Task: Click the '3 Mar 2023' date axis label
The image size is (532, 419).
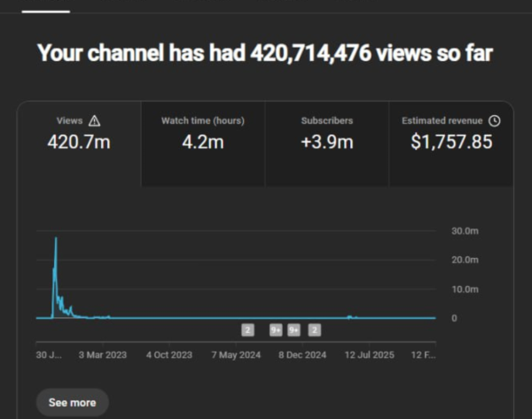Action: pyautogui.click(x=101, y=354)
